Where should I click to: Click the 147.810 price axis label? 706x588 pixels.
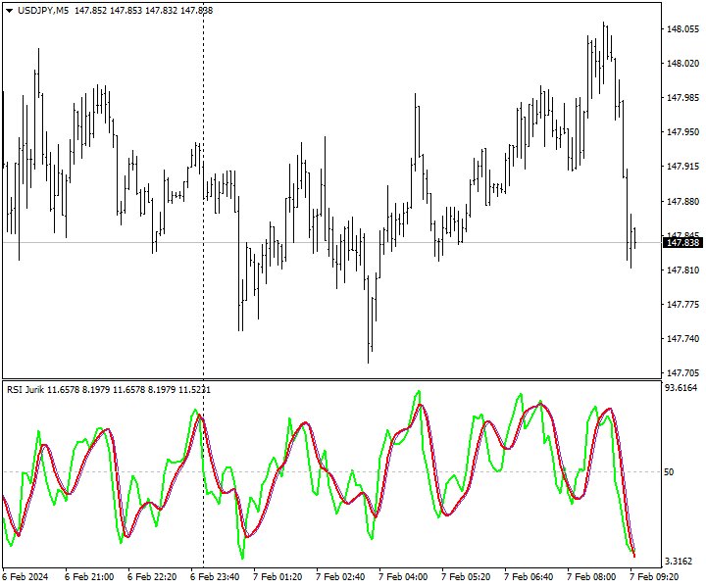(682, 269)
